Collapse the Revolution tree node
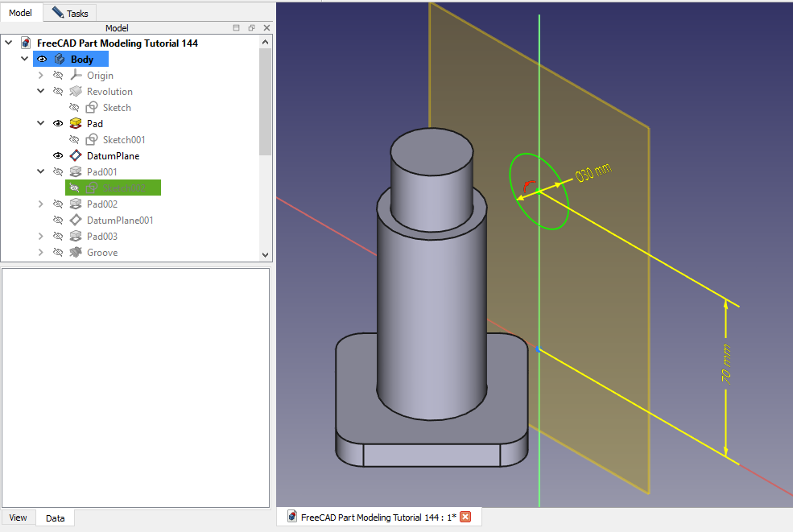 pos(41,92)
